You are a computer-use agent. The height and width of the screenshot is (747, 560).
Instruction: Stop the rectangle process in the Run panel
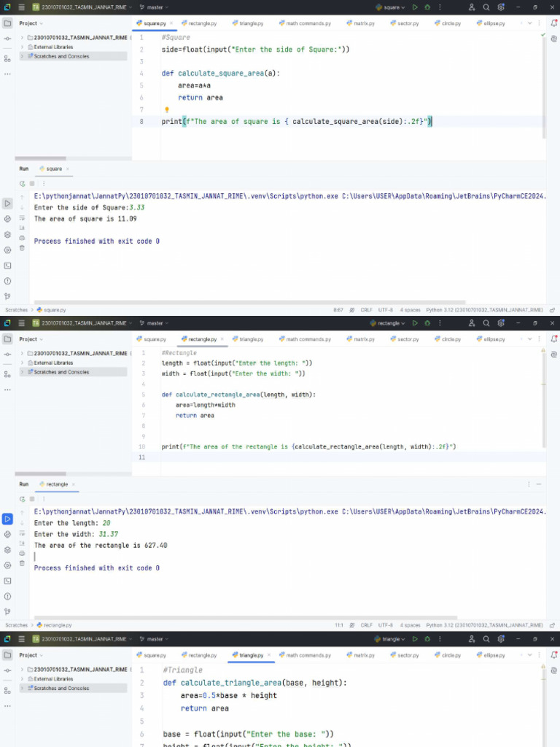pyautogui.click(x=31, y=499)
